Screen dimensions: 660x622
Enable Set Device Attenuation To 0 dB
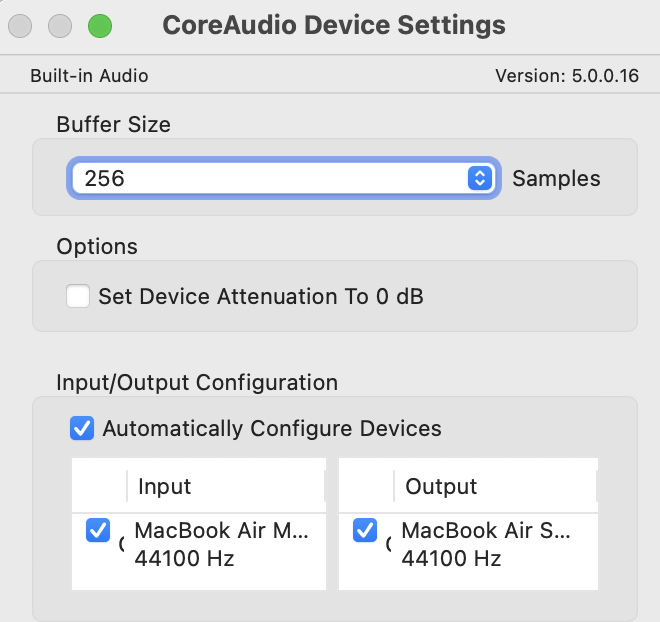(78, 297)
